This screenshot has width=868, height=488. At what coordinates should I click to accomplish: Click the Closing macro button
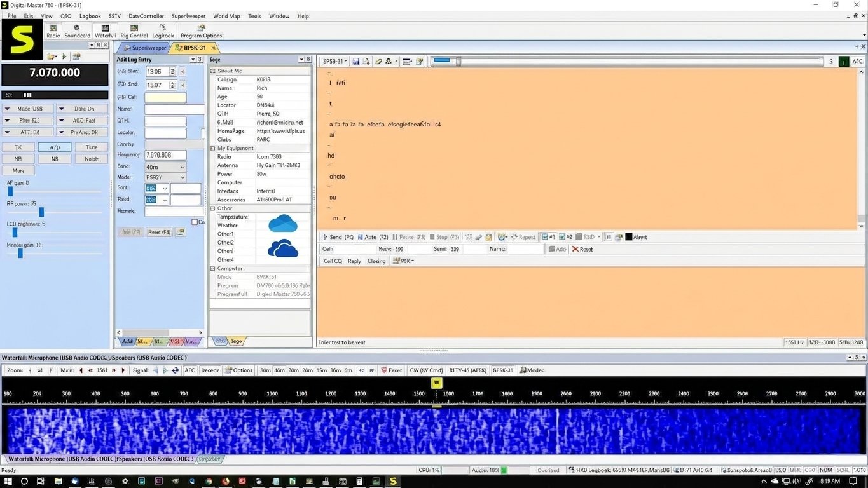coord(376,261)
